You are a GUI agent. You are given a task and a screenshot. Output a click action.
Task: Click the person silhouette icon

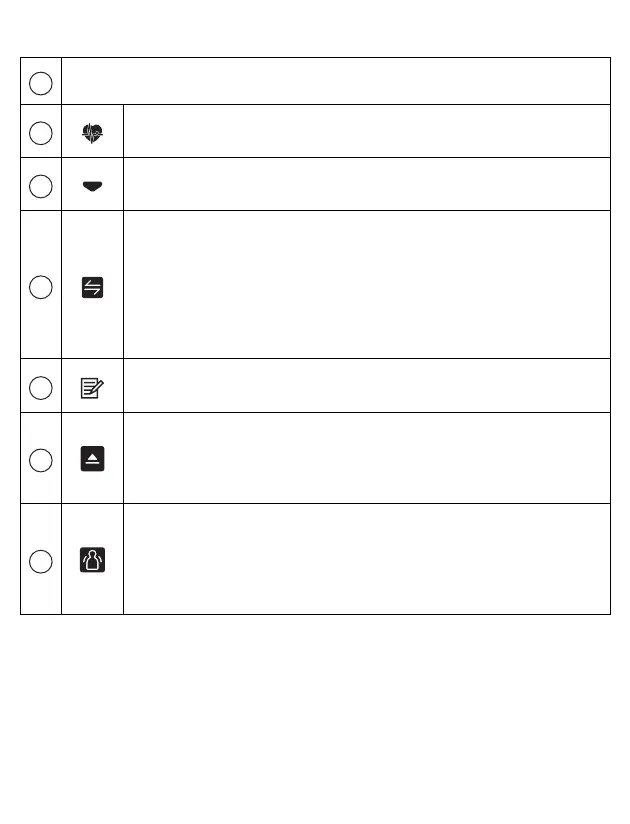[x=92, y=561]
